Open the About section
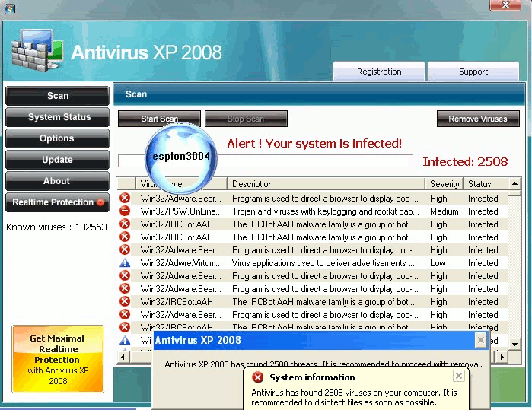Image resolution: width=532 pixels, height=410 pixels. [57, 181]
